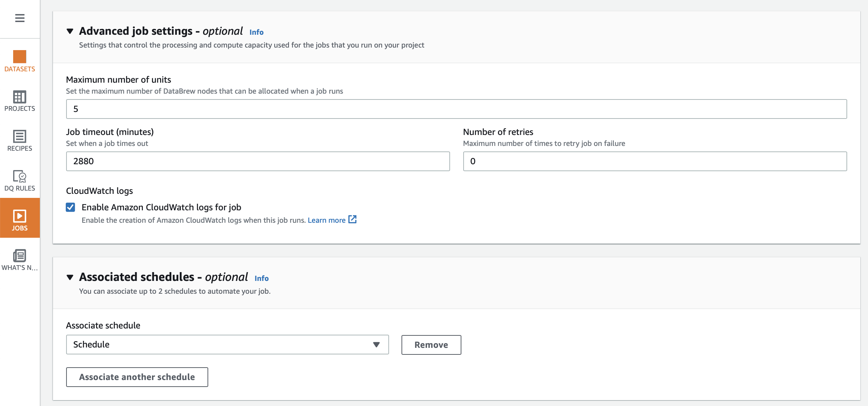Open the Projects grid icon

pyautogui.click(x=20, y=97)
